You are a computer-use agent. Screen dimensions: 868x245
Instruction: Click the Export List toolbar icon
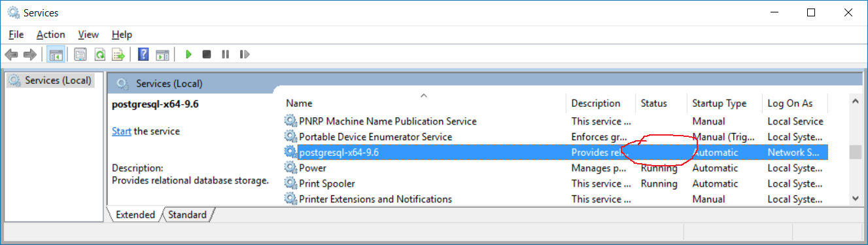tap(118, 54)
